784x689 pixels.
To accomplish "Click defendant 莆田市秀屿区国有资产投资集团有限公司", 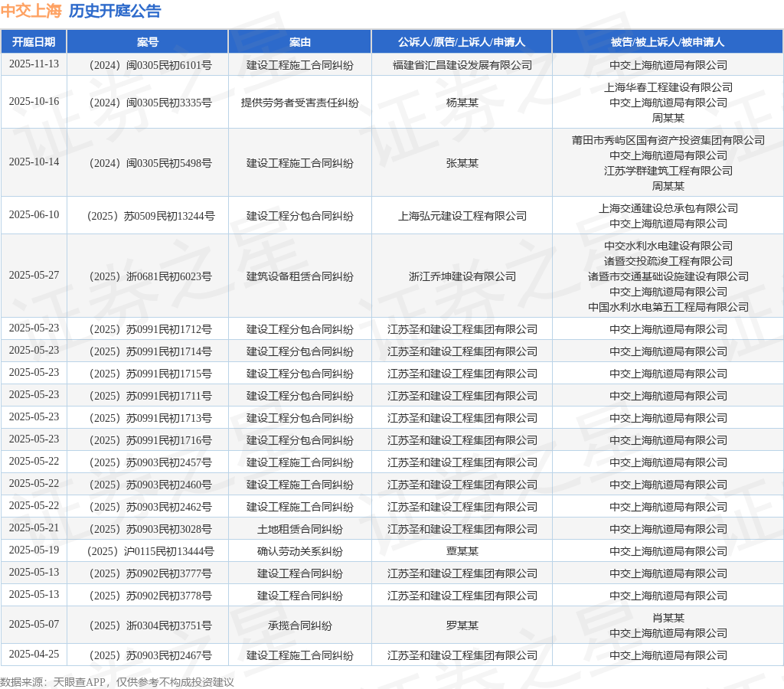I will tap(668, 141).
